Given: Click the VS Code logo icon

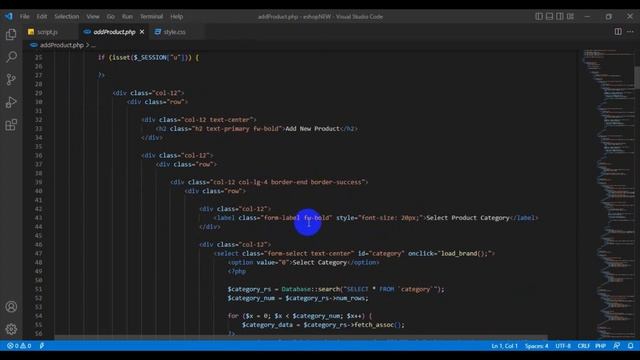Looking at the screenshot, I should click(x=9, y=16).
